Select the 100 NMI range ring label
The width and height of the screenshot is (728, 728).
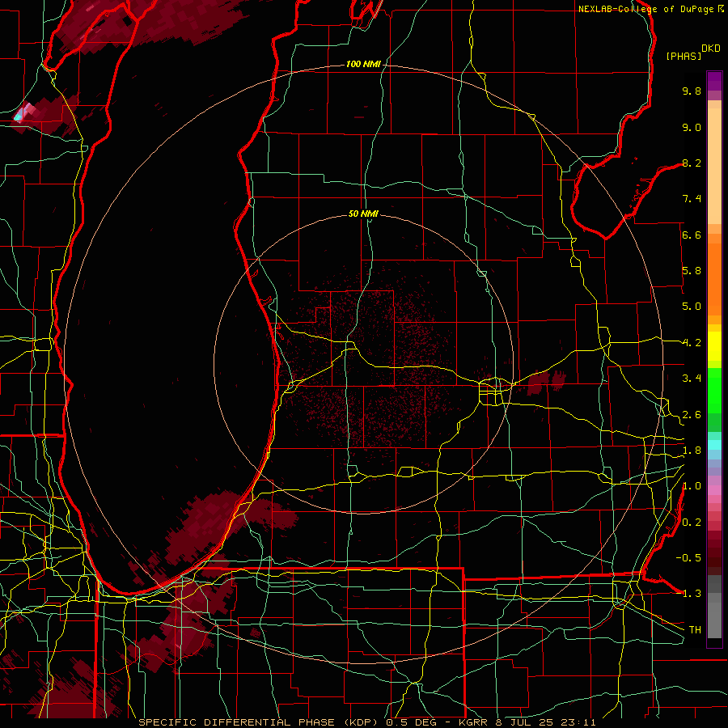coord(363,64)
